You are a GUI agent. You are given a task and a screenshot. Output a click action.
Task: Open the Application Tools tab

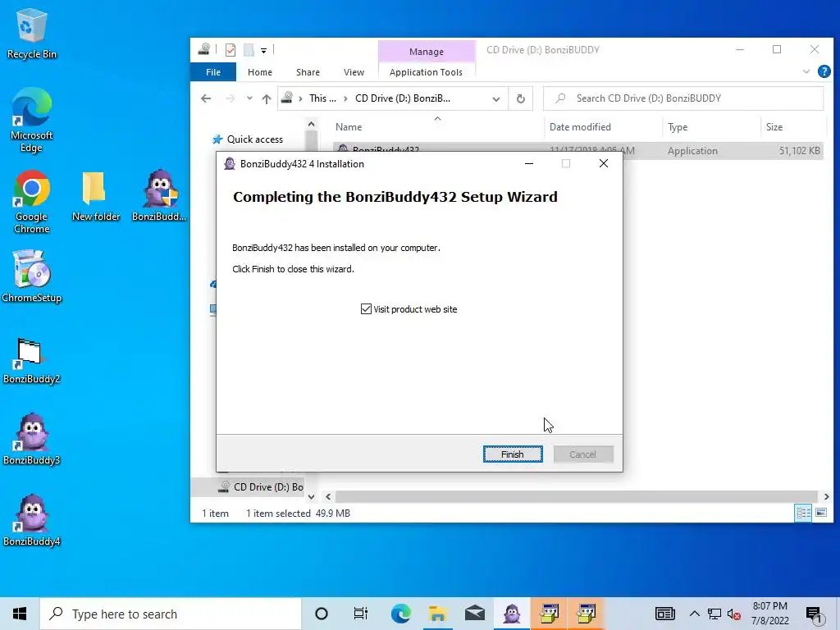pos(426,72)
